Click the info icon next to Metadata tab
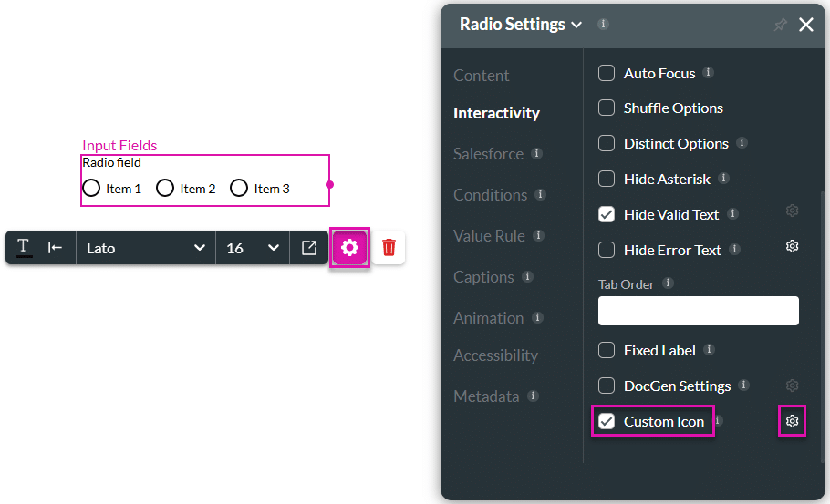The width and height of the screenshot is (830, 504). 533,396
